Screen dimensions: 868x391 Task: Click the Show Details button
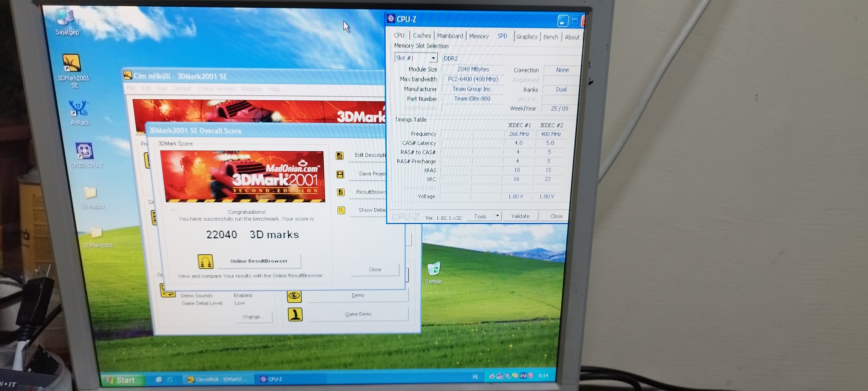tap(368, 210)
